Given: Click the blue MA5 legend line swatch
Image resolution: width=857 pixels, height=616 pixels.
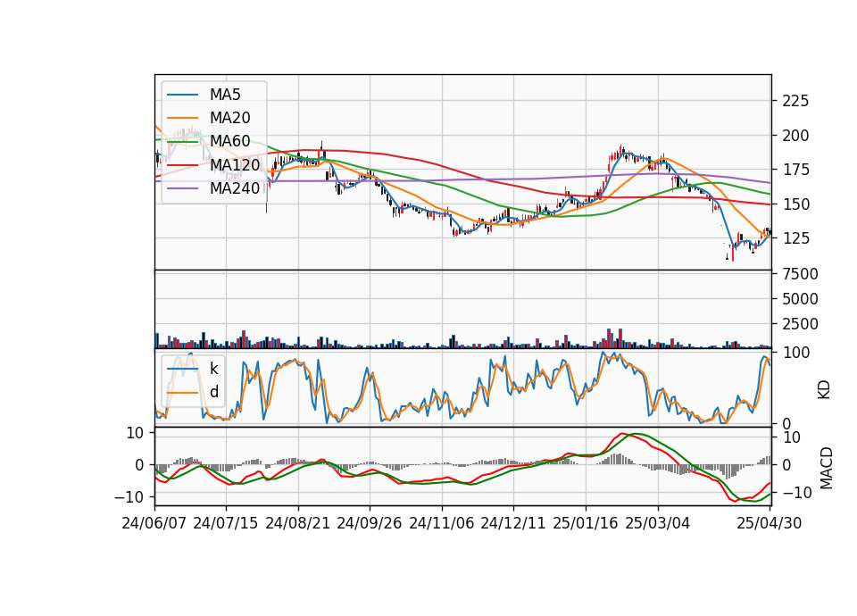Looking at the screenshot, I should pyautogui.click(x=182, y=96).
